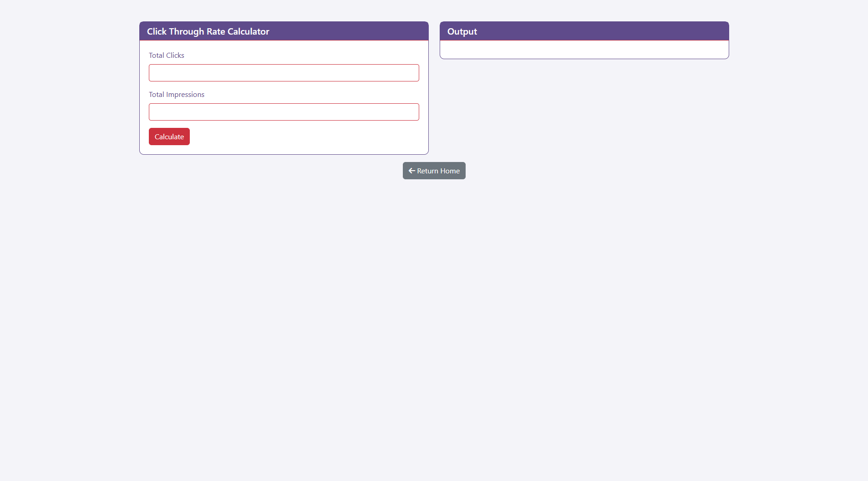Click the word "Clicks" in the first label
The height and width of the screenshot is (481, 868).
click(175, 56)
